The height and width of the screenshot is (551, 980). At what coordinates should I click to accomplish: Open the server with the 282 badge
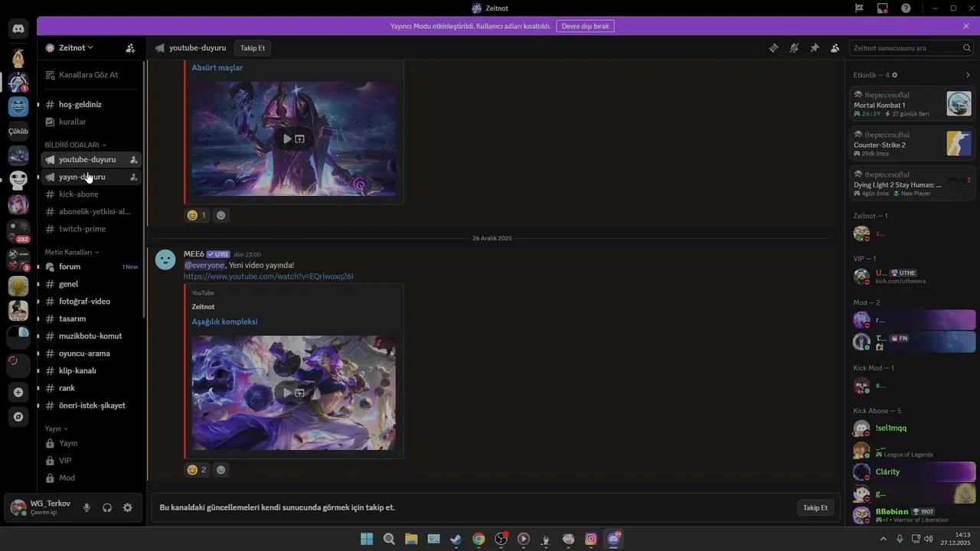click(18, 230)
